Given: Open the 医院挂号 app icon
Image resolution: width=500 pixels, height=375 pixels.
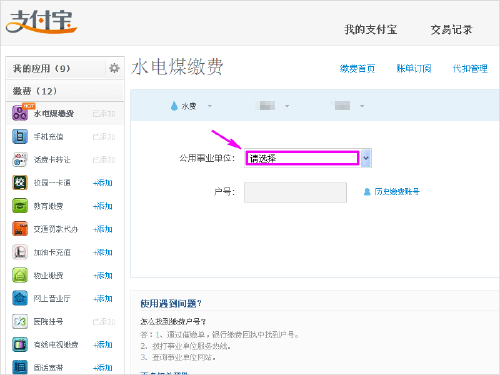Looking at the screenshot, I should pyautogui.click(x=20, y=321).
